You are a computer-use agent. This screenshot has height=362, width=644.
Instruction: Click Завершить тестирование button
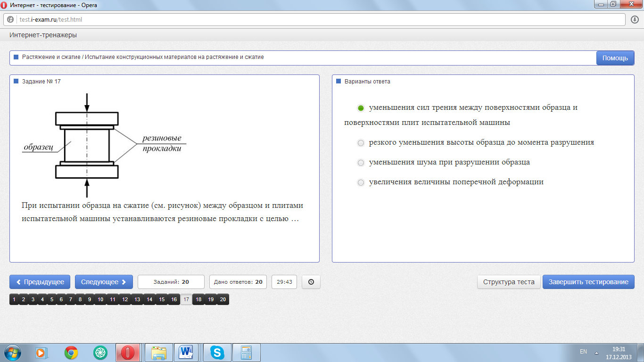pos(588,282)
